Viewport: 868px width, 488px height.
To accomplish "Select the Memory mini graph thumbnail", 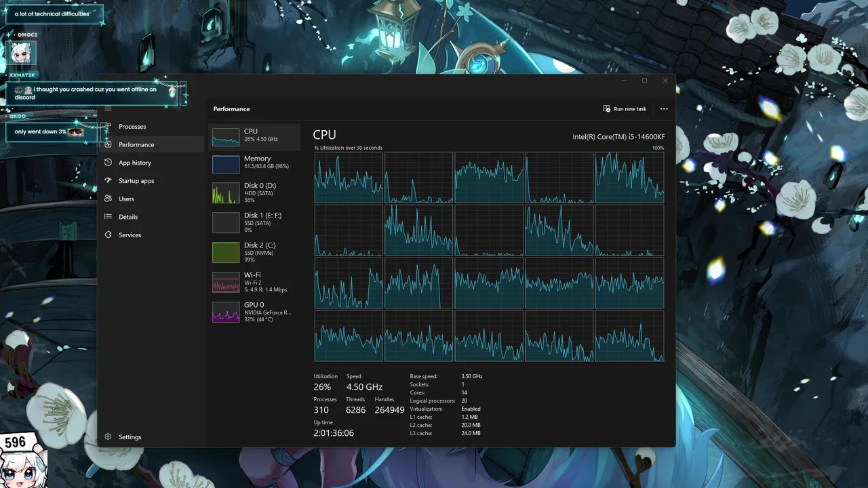I will tap(226, 164).
